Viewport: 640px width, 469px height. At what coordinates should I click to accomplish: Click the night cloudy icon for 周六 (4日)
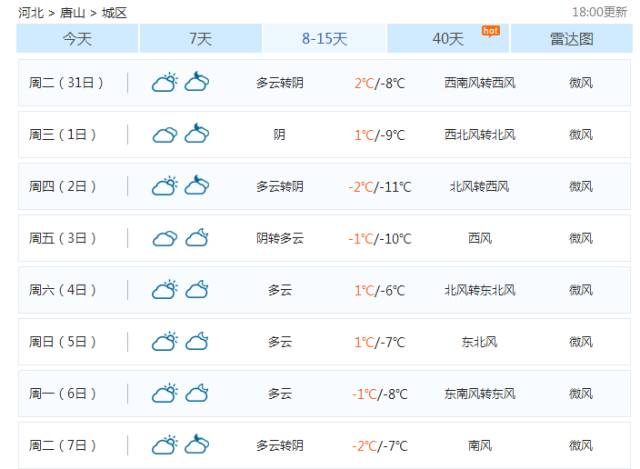[197, 290]
